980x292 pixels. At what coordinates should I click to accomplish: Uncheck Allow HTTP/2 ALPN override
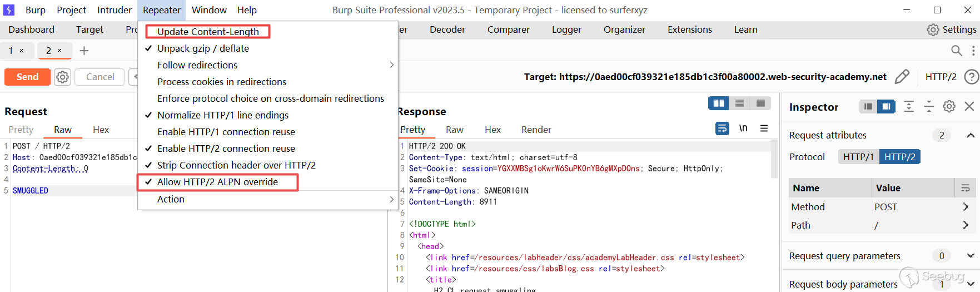click(217, 182)
